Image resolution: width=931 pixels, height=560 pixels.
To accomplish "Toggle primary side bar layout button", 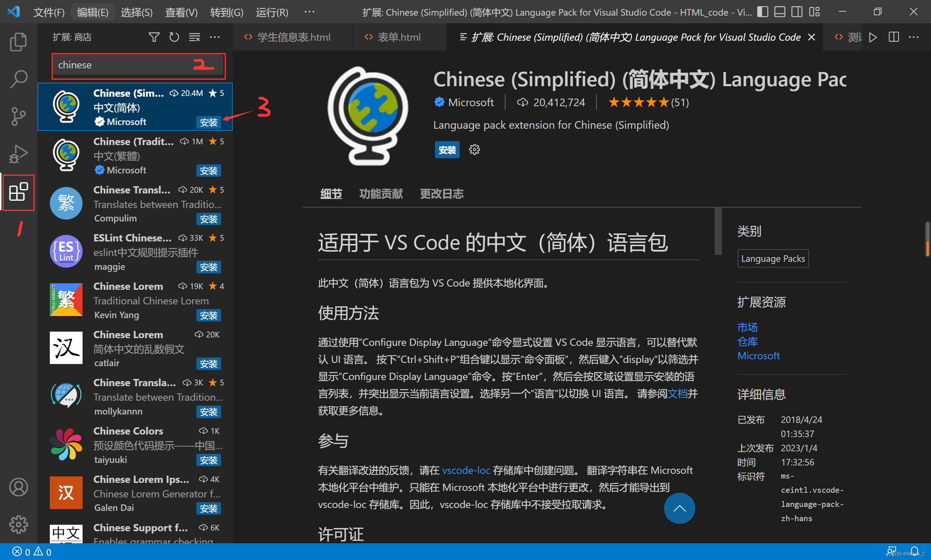I will click(x=762, y=12).
